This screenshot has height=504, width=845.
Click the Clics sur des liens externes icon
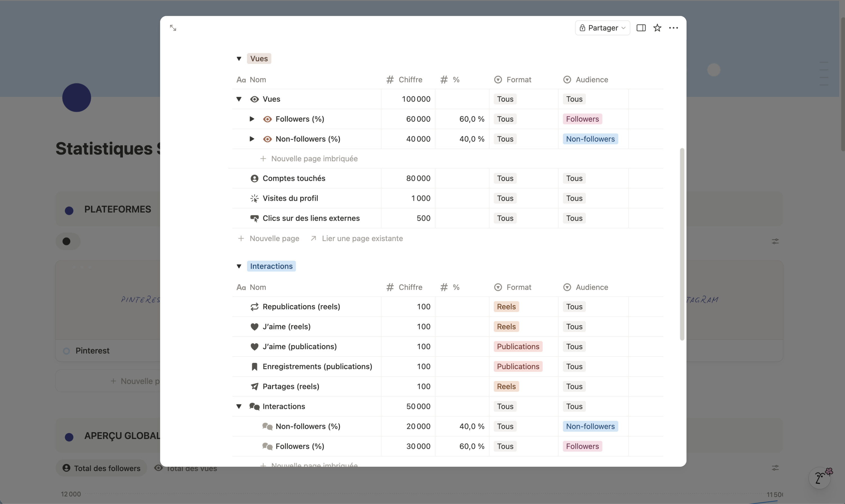[x=254, y=218]
